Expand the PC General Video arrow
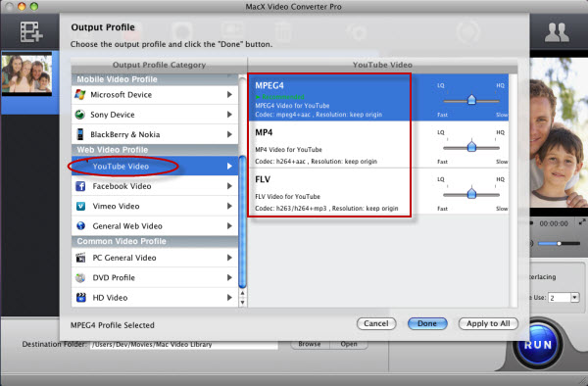Viewport: 588px width, 386px height. [x=229, y=258]
